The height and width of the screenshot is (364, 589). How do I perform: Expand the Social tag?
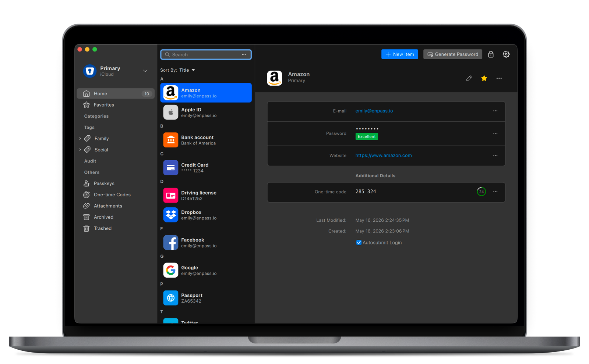[80, 150]
